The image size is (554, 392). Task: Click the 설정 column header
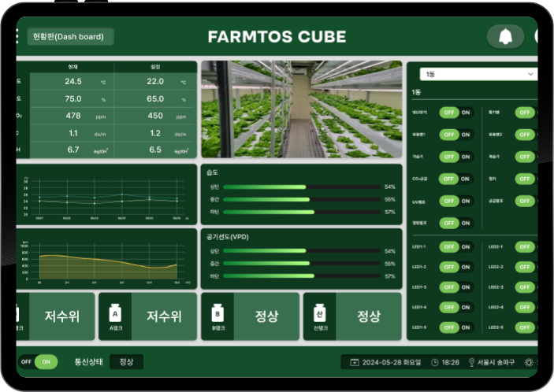(155, 67)
